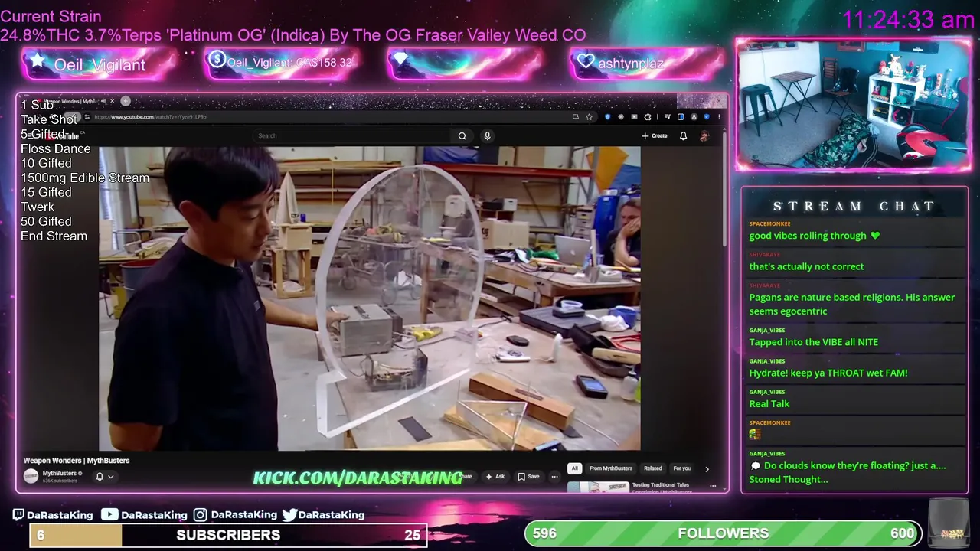Image resolution: width=980 pixels, height=551 pixels.
Task: Click YouTube logo in header
Action: (63, 136)
